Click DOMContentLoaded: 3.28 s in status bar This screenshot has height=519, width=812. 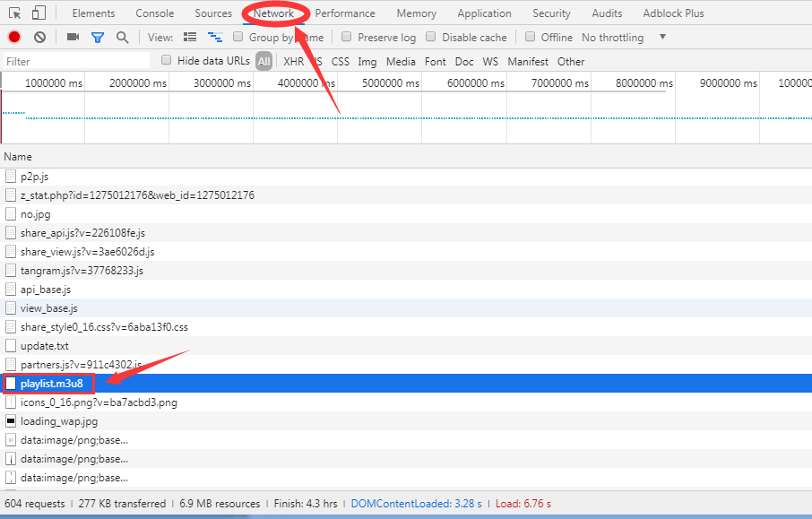pos(417,504)
